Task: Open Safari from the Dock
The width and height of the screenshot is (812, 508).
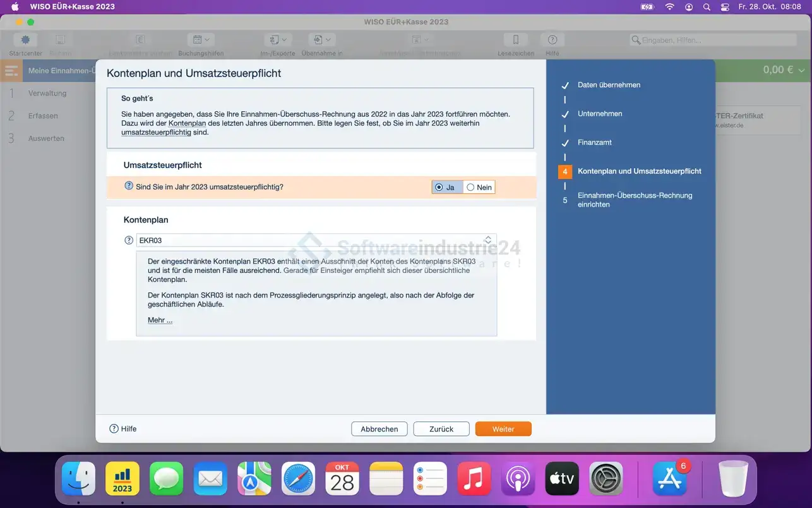Action: coord(298,478)
